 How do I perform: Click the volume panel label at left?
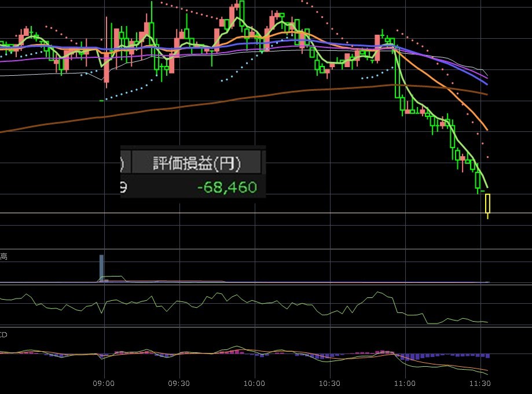pyautogui.click(x=3, y=256)
